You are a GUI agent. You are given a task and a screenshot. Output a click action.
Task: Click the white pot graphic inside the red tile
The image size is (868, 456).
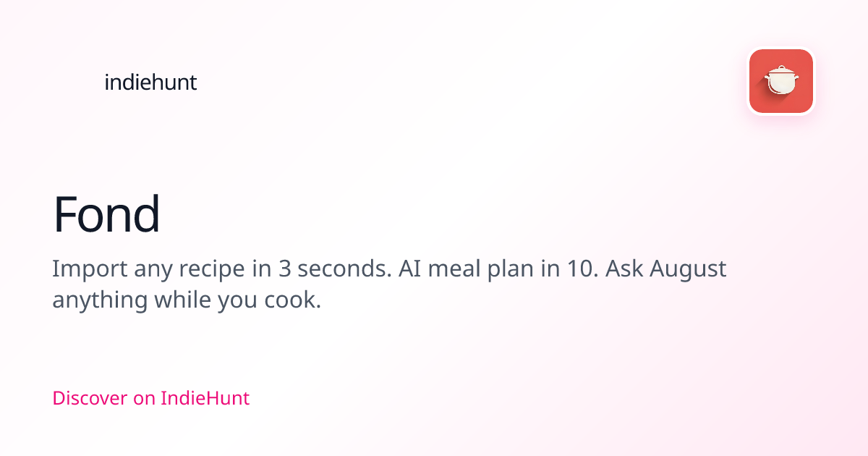pos(781,80)
